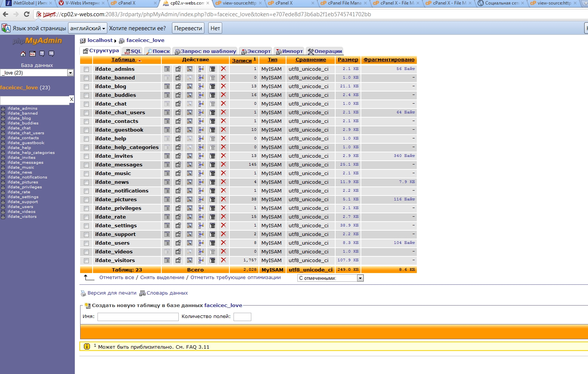
Task: Select the checkbox for ifdate_users
Action: click(x=87, y=243)
